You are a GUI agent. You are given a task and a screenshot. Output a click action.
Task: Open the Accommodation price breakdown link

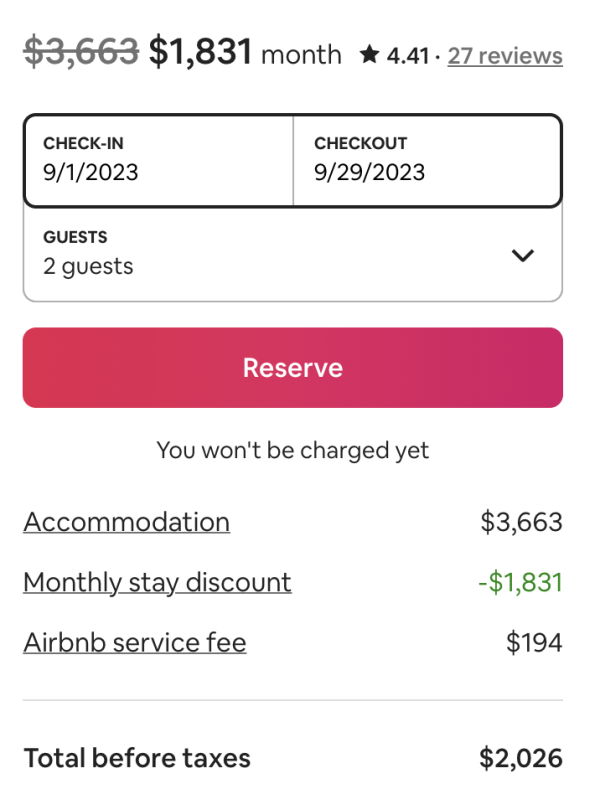click(x=127, y=522)
